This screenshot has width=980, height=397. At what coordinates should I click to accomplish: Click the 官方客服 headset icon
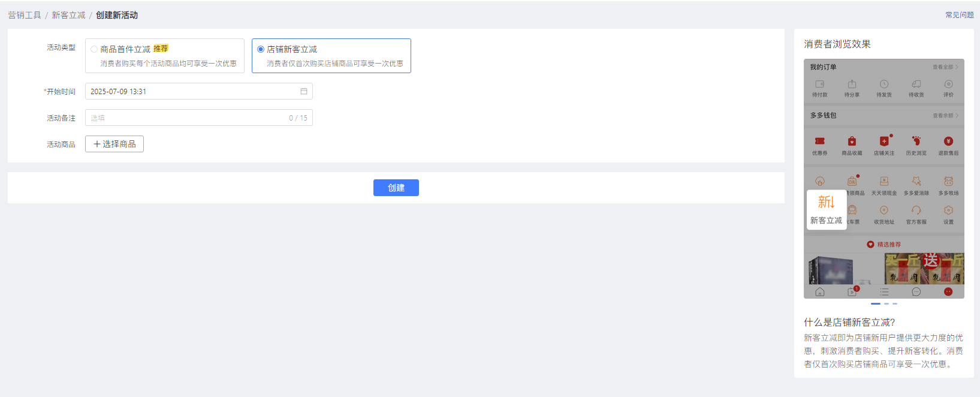point(916,213)
